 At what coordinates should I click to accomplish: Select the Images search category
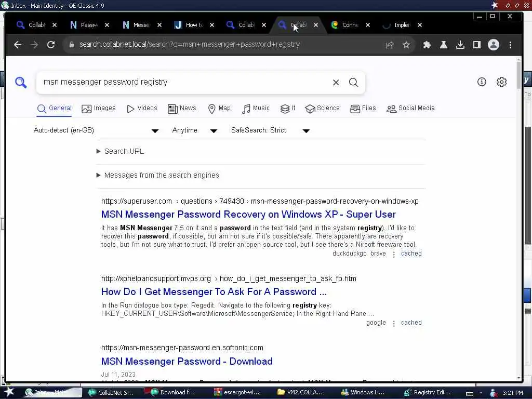[x=98, y=109]
